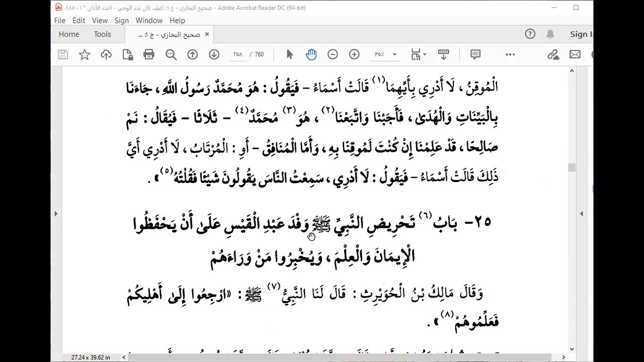The width and height of the screenshot is (644, 362).
Task: Open Find text magnifier tool
Action: 171,55
